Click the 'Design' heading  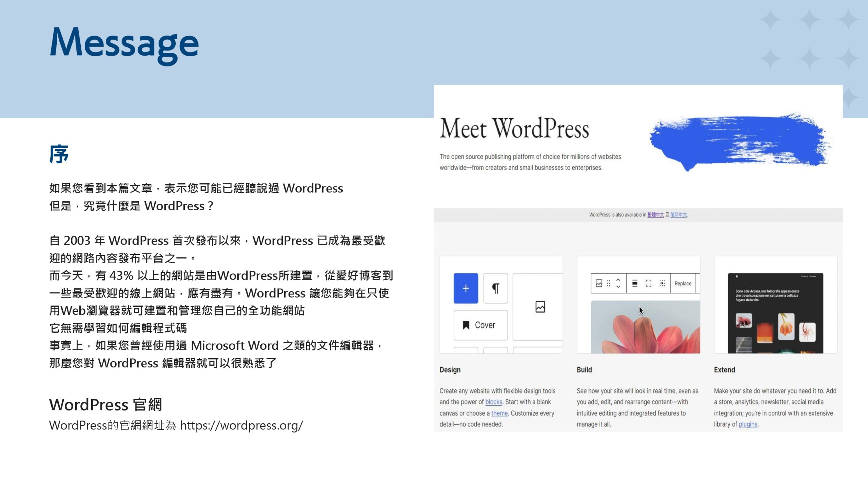450,370
